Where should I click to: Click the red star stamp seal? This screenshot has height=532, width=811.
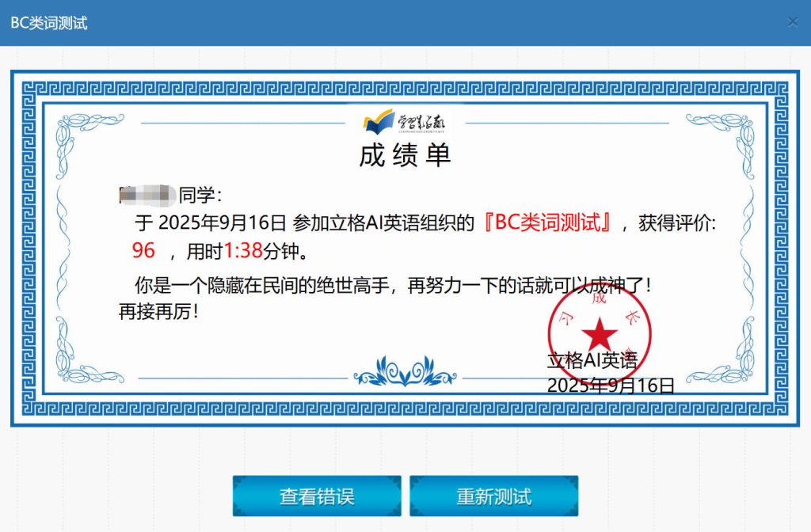pos(600,331)
